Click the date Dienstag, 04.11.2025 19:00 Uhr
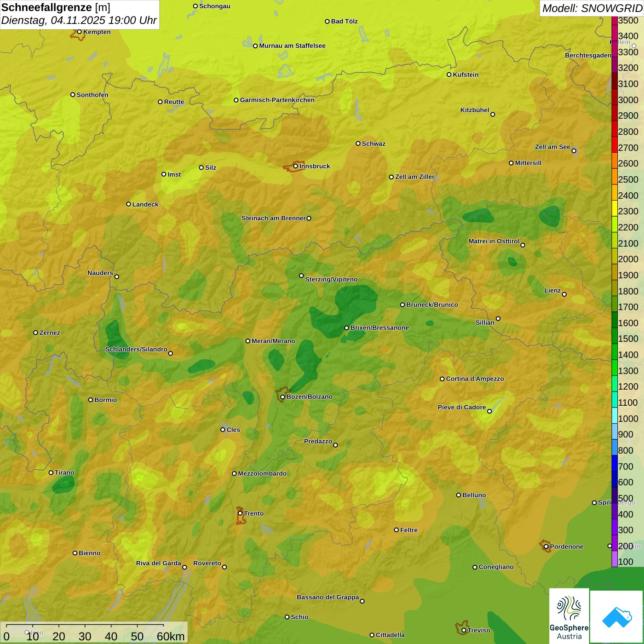 (x=79, y=21)
